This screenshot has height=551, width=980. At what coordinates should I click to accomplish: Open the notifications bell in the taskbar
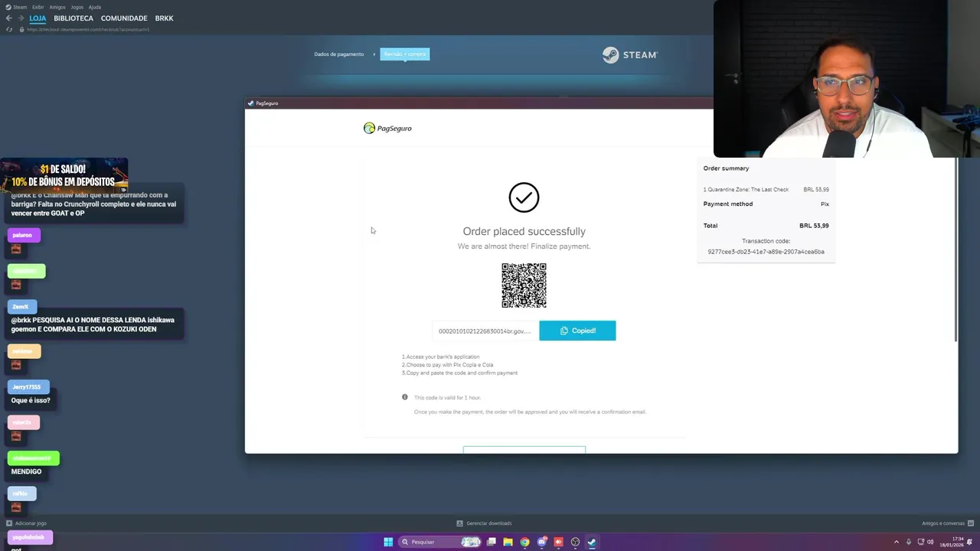970,542
